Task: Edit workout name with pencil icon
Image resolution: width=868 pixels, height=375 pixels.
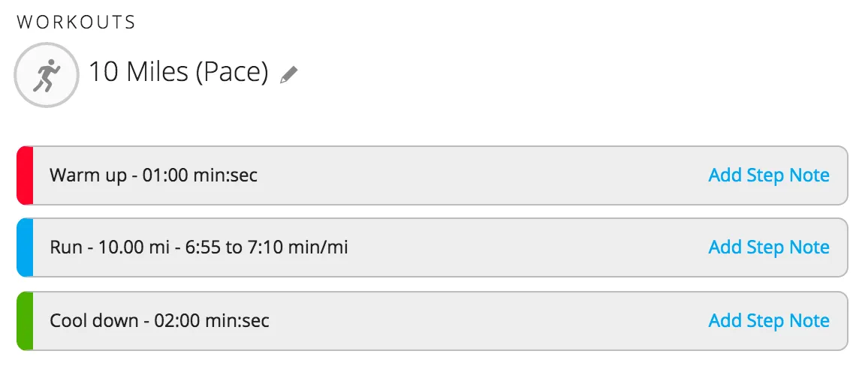Action: click(288, 75)
